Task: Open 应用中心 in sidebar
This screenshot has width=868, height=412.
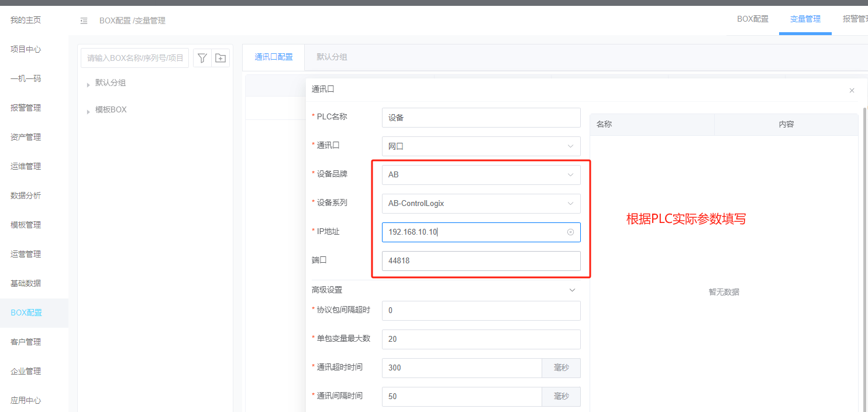Action: pyautogui.click(x=26, y=400)
